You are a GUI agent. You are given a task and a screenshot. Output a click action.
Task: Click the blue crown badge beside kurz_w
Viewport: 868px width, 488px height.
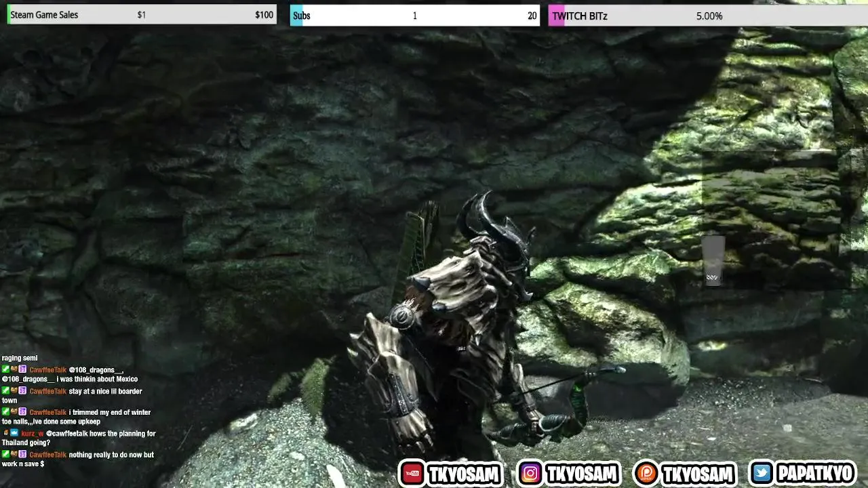14,433
